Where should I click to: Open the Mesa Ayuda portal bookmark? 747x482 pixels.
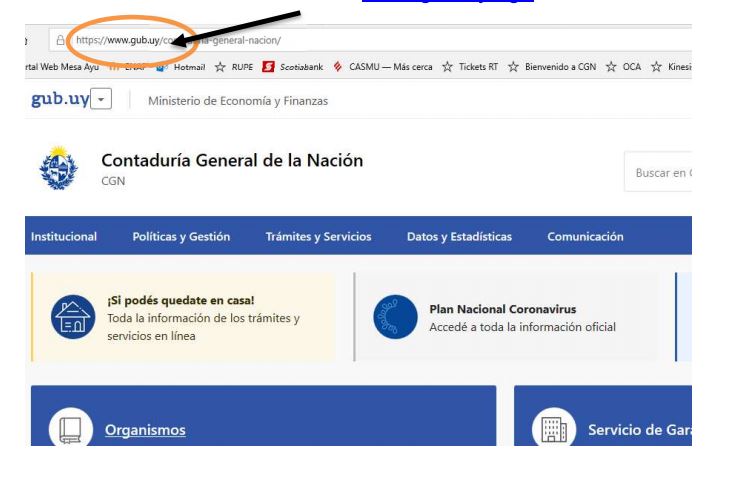pos(62,67)
